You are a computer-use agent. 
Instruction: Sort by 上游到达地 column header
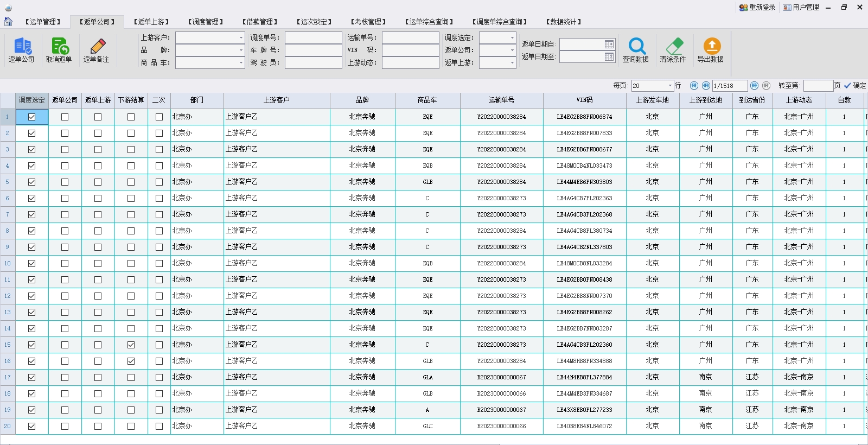(706, 100)
